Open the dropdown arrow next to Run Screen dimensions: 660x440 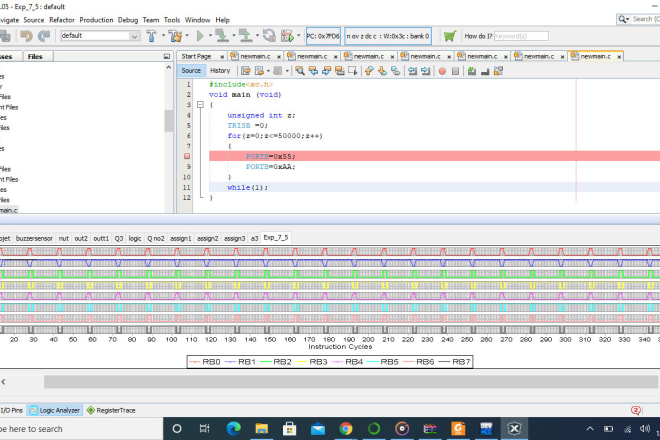210,35
